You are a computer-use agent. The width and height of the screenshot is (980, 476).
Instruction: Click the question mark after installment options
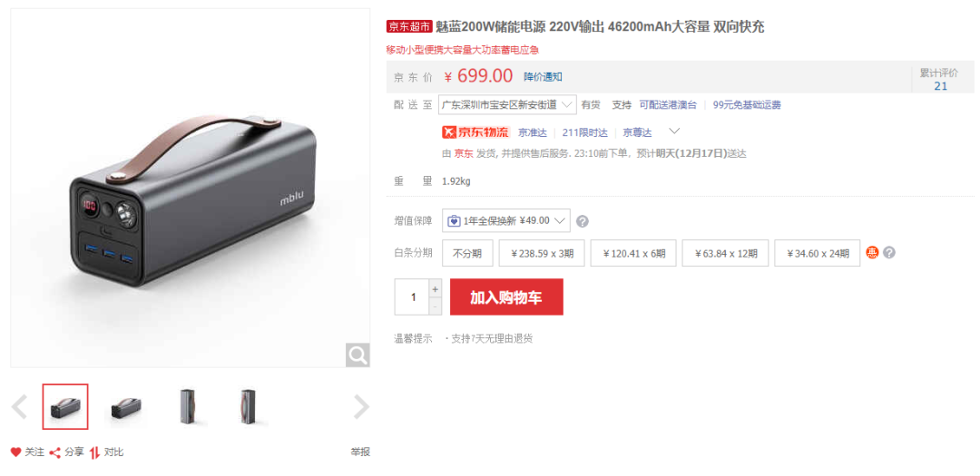[888, 252]
